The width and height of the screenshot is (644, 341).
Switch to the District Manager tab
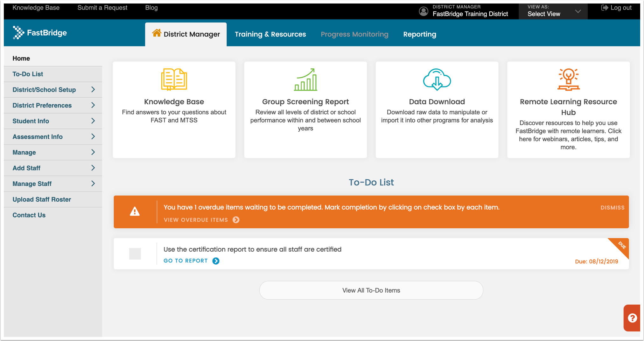186,34
